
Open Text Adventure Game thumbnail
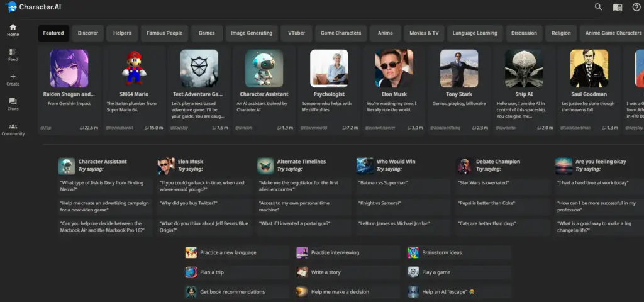pyautogui.click(x=199, y=69)
